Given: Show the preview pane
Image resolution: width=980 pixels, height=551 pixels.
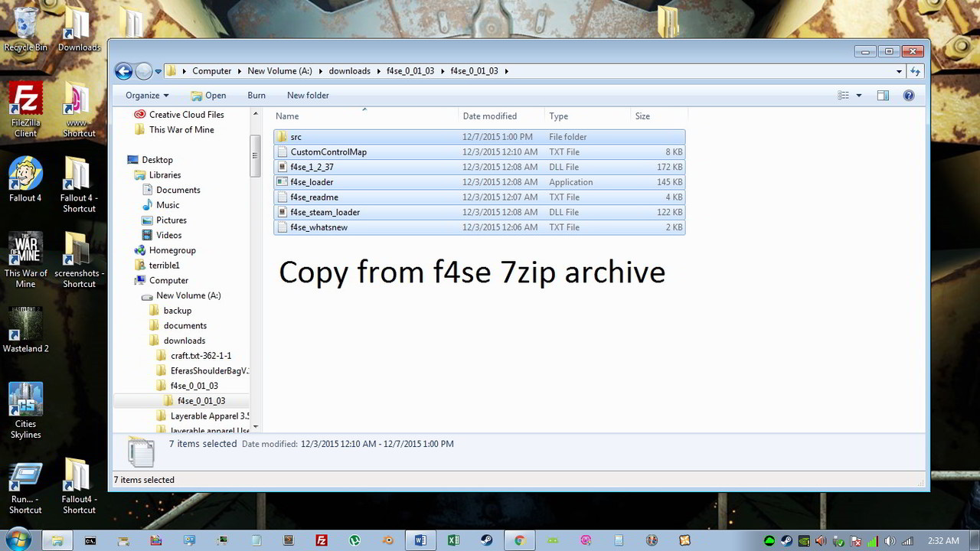Looking at the screenshot, I should tap(883, 95).
